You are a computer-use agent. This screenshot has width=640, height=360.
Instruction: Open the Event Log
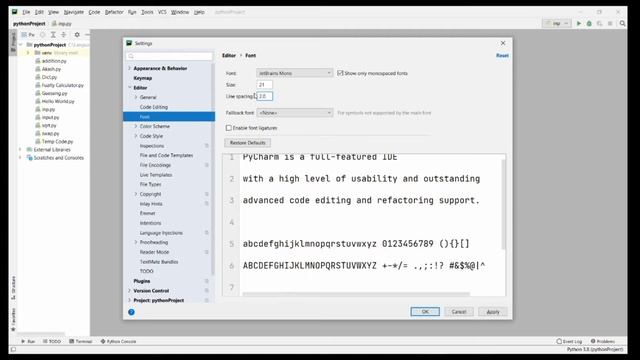point(569,341)
